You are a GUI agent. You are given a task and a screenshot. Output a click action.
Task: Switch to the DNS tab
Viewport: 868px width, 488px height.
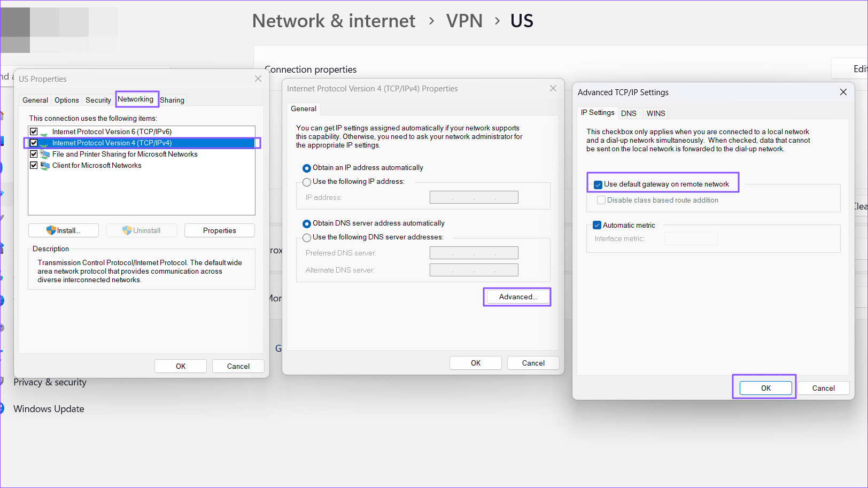point(629,113)
